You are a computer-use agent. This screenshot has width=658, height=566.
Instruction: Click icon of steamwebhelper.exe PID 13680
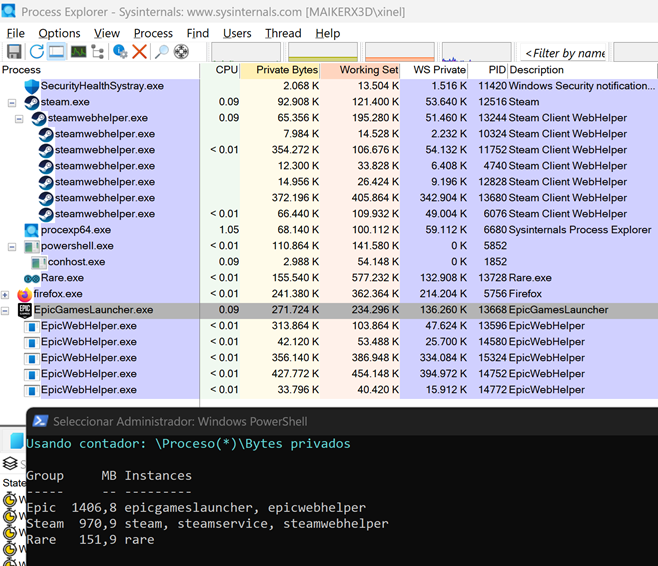46,198
